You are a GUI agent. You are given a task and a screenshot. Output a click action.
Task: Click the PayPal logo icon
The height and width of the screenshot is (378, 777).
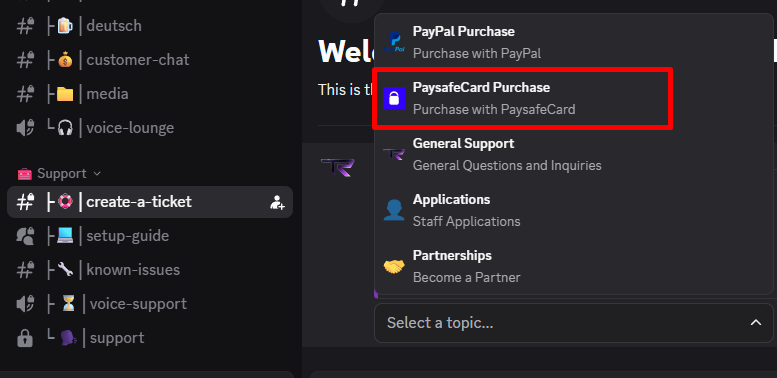394,42
